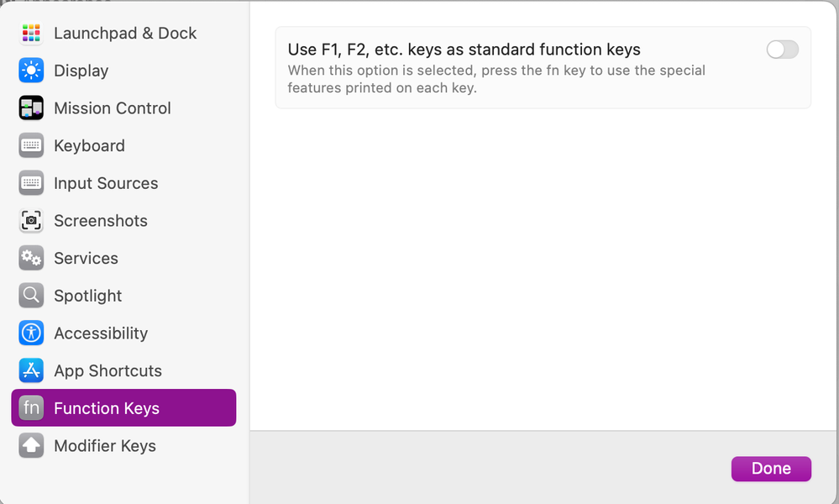Switch to Modifier Keys section
This screenshot has height=504, width=839.
[105, 446]
